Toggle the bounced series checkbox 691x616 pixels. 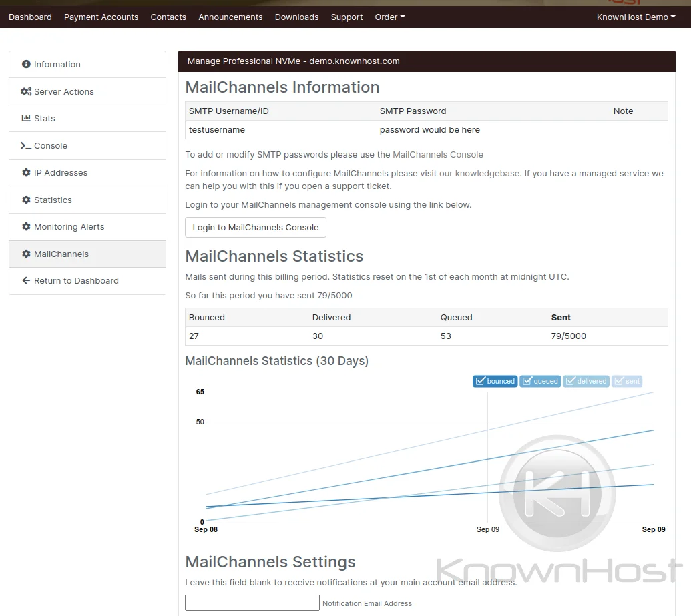tap(479, 382)
